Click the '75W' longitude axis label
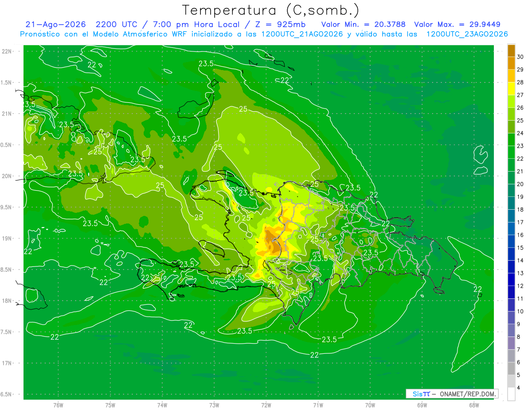This screenshot has height=411, width=532. pyautogui.click(x=110, y=405)
